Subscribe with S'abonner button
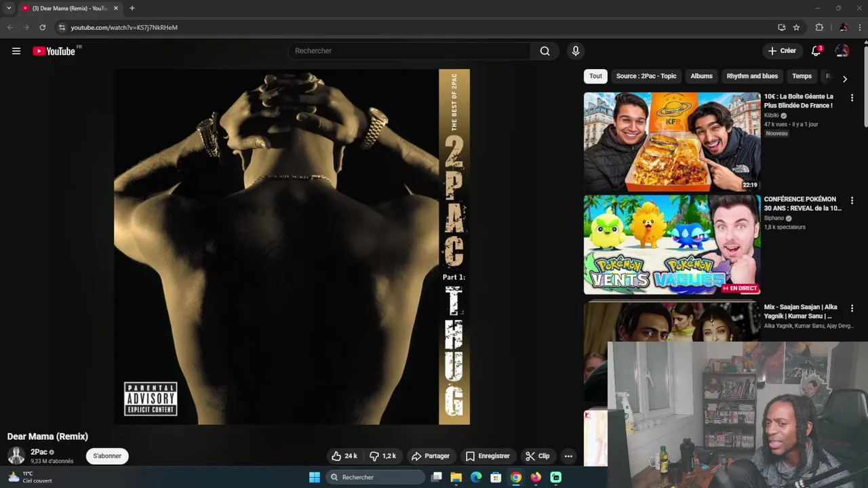The height and width of the screenshot is (488, 868). point(107,456)
